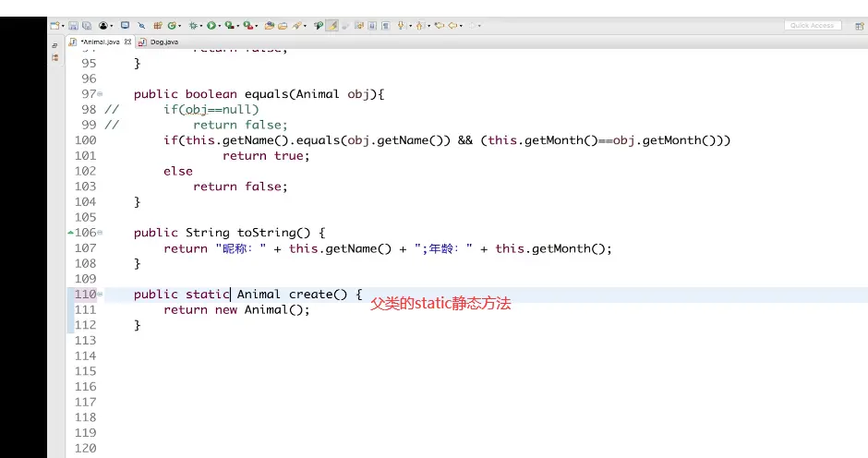Viewport: 868px width, 458px height.
Task: Click the green Run play icon
Action: click(211, 26)
